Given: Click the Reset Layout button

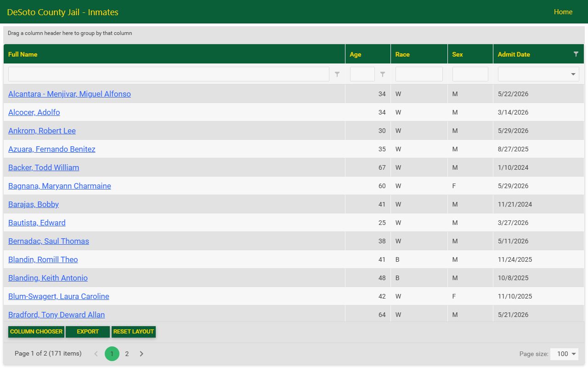Looking at the screenshot, I should 134,332.
